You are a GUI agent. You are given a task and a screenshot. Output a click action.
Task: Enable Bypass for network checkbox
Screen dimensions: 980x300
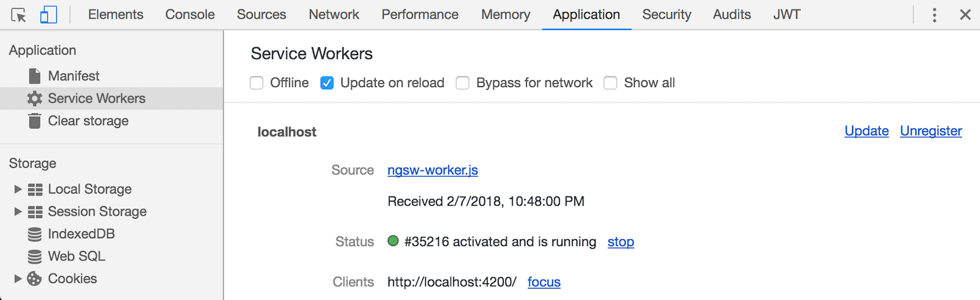(462, 83)
